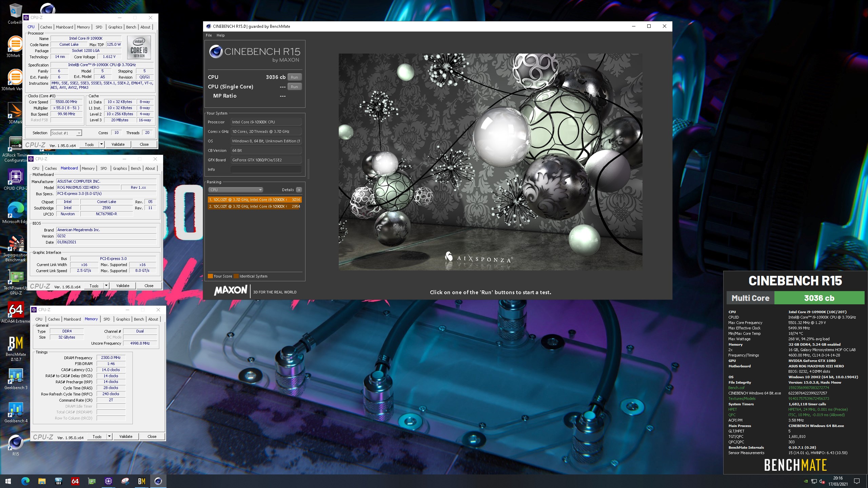868x488 pixels.
Task: Open the Cinebench File menu
Action: click(x=209, y=35)
